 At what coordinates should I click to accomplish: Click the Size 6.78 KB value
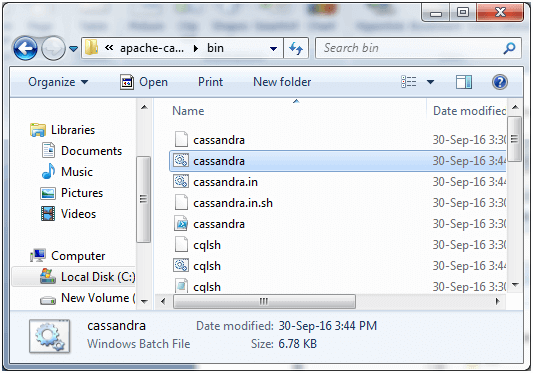click(x=297, y=344)
